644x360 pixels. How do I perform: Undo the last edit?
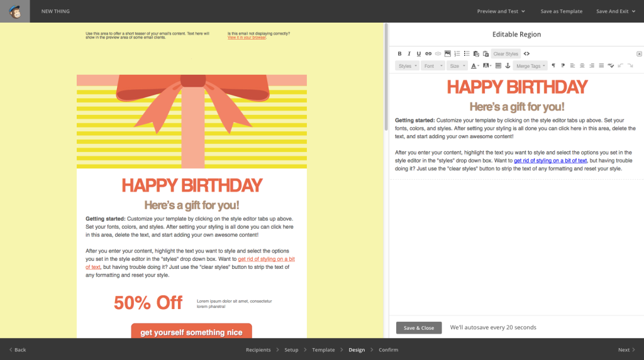tap(621, 66)
